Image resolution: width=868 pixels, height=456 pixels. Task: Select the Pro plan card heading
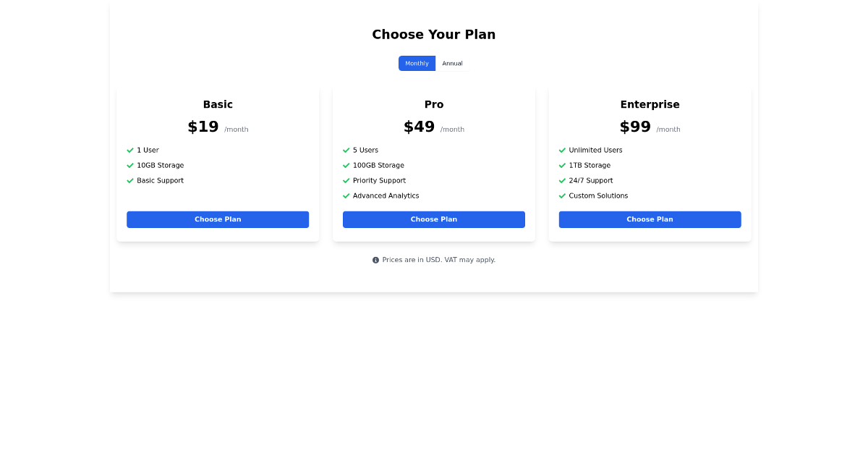[433, 104]
